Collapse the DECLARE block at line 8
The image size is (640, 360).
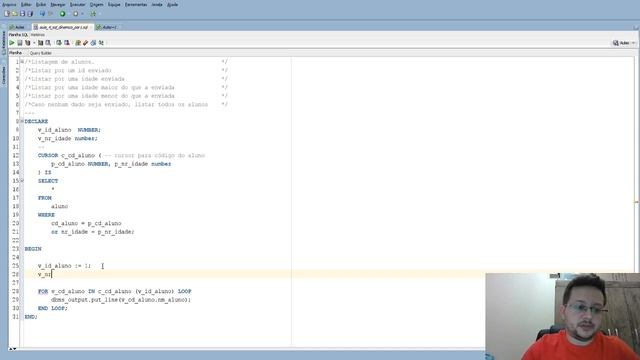coord(22,121)
